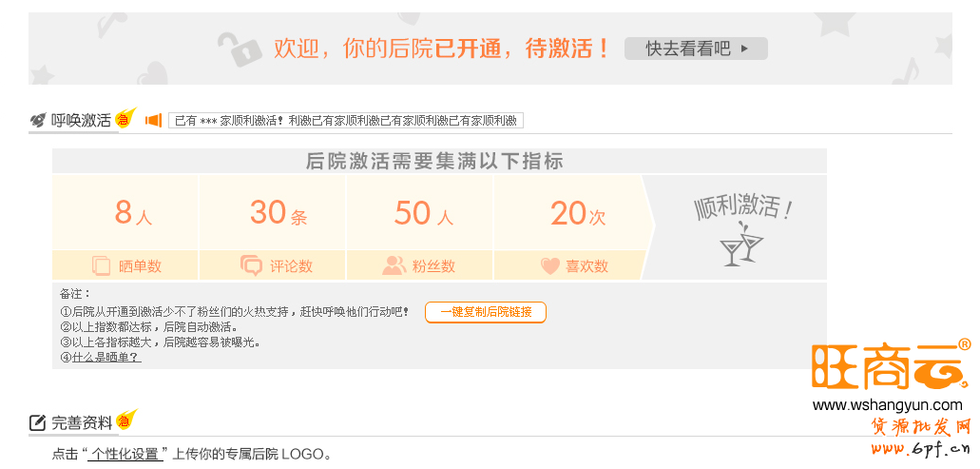Screen dimensions: 980x469
Task: Click the 晒单数 stacked pages icon
Action: [101, 265]
